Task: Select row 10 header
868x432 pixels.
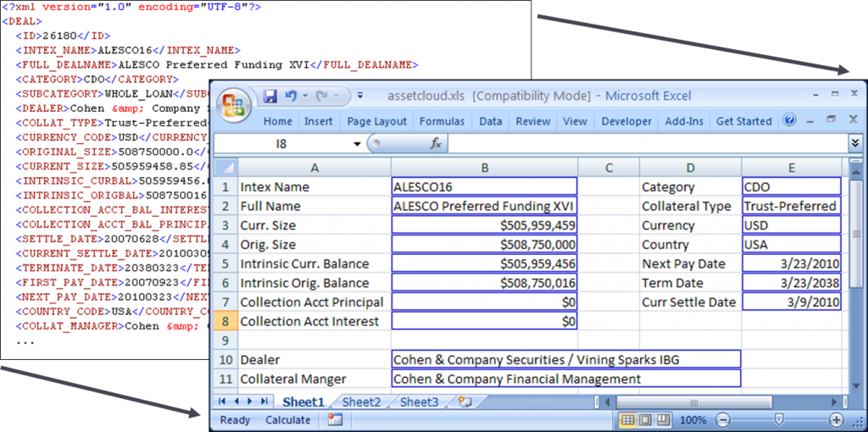Action: [x=225, y=359]
